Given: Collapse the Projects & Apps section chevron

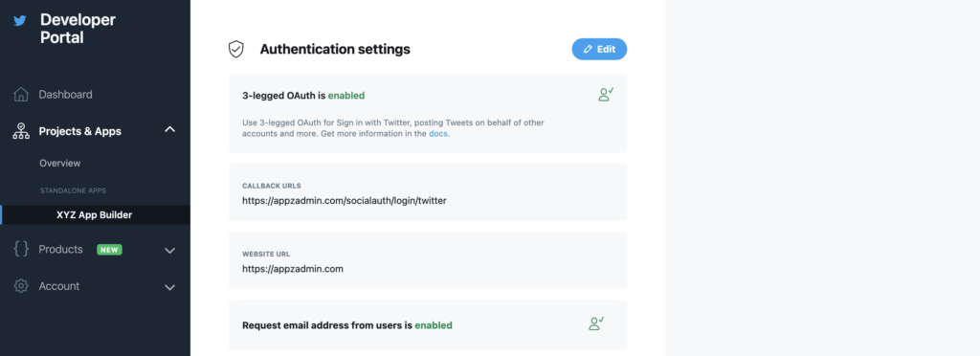Looking at the screenshot, I should 169,130.
